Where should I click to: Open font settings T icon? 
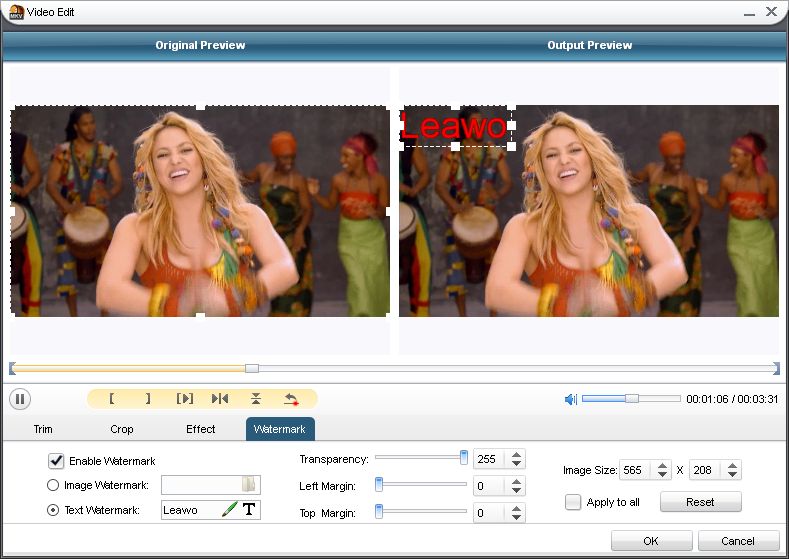(249, 509)
